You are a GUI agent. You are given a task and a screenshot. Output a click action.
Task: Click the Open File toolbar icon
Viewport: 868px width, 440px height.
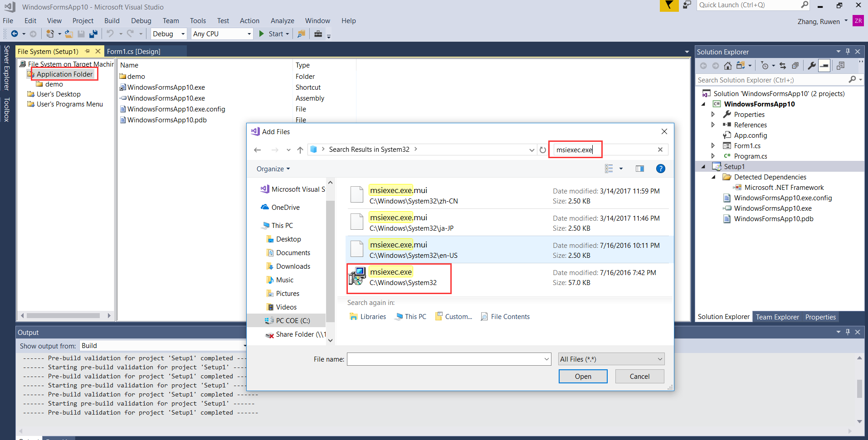[x=69, y=34]
